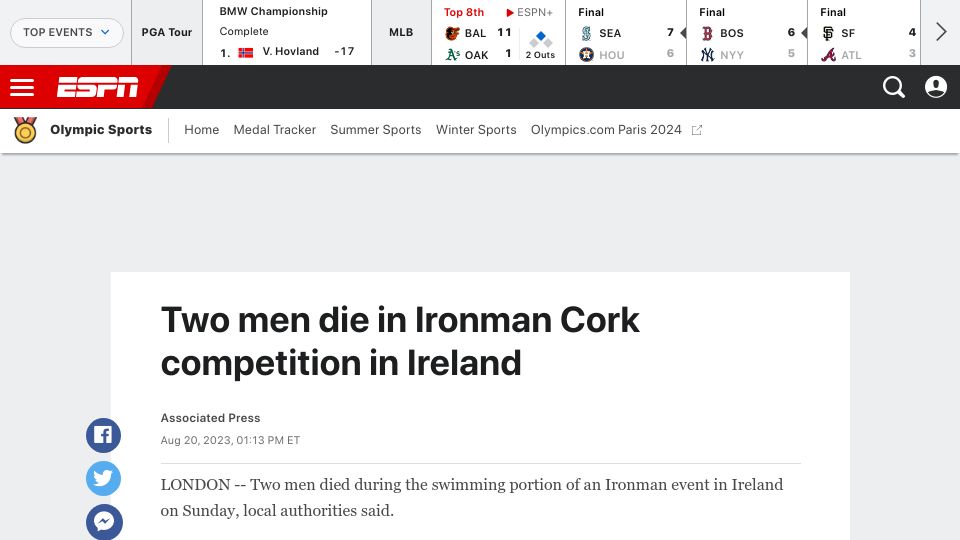Advance scoreboard with right arrow
The height and width of the screenshot is (540, 960).
(941, 32)
